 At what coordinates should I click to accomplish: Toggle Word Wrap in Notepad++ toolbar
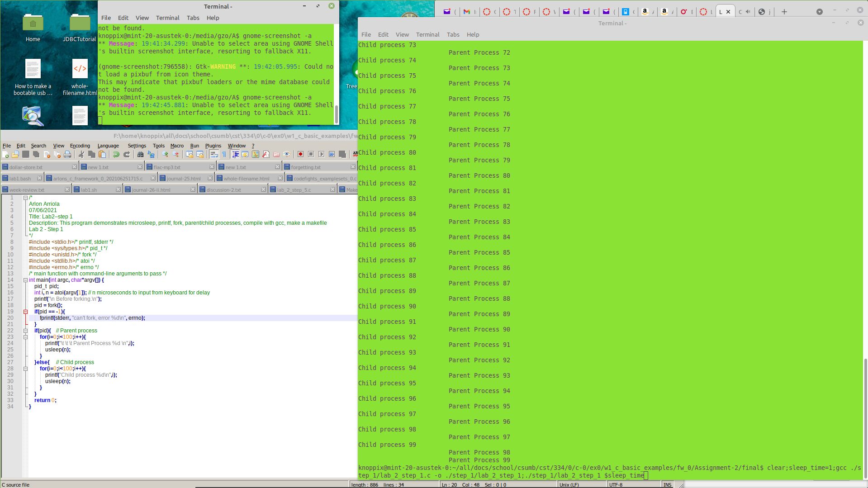[x=214, y=155]
